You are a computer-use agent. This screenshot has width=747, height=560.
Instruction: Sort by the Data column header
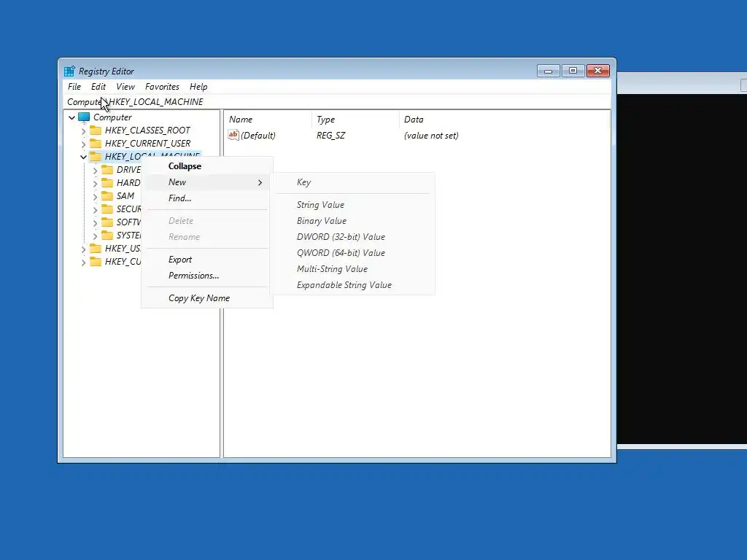point(504,120)
